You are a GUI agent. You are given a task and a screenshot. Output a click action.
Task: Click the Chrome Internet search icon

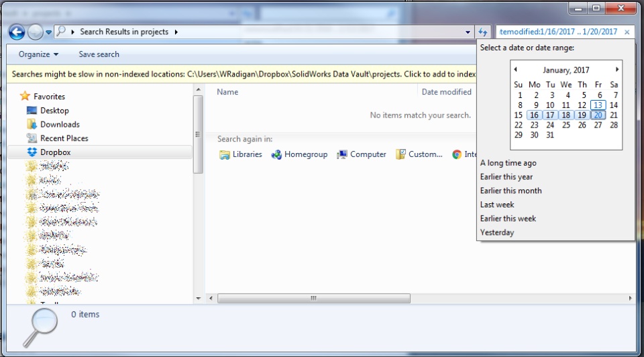pos(457,154)
